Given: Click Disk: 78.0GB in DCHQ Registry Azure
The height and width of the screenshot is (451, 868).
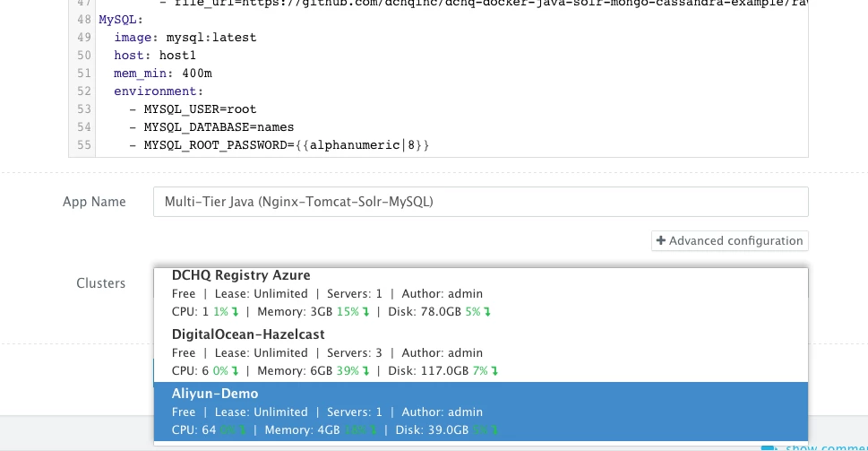Looking at the screenshot, I should click(425, 312).
